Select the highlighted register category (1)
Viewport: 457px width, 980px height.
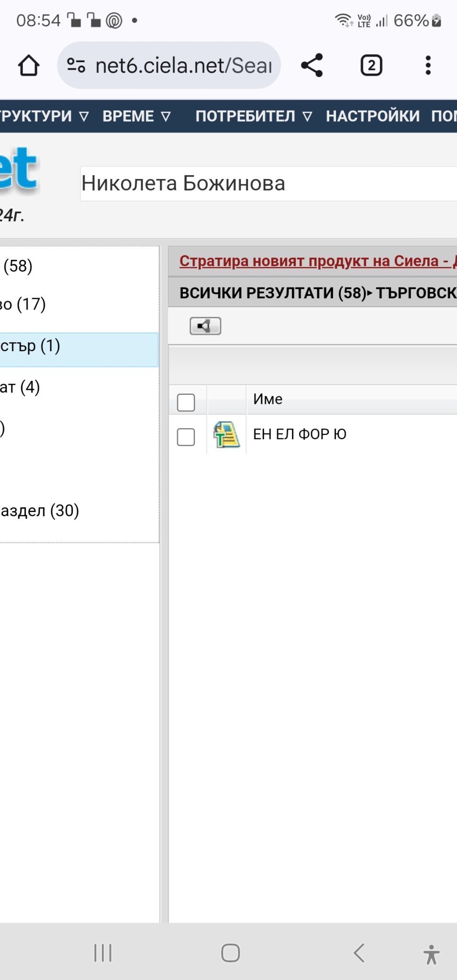click(31, 346)
